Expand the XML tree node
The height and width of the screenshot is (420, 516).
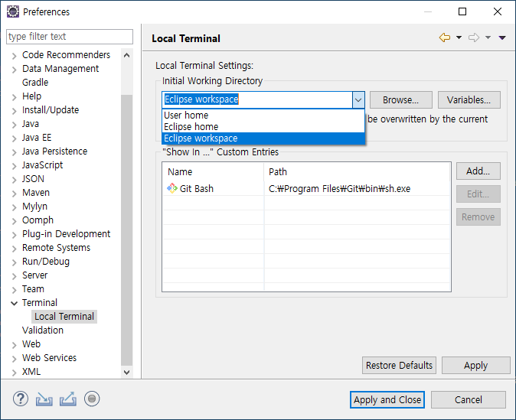click(x=14, y=373)
